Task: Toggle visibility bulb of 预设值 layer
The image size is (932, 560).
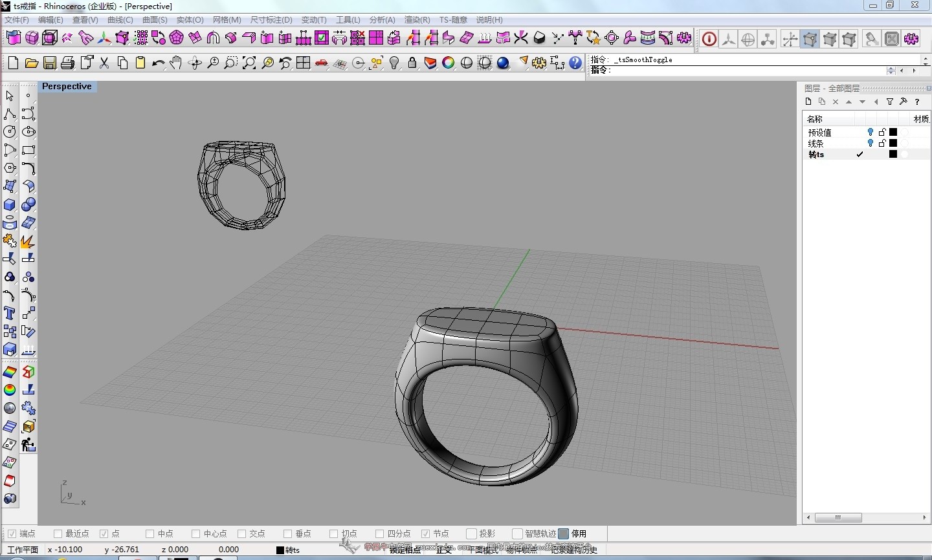Action: click(871, 132)
